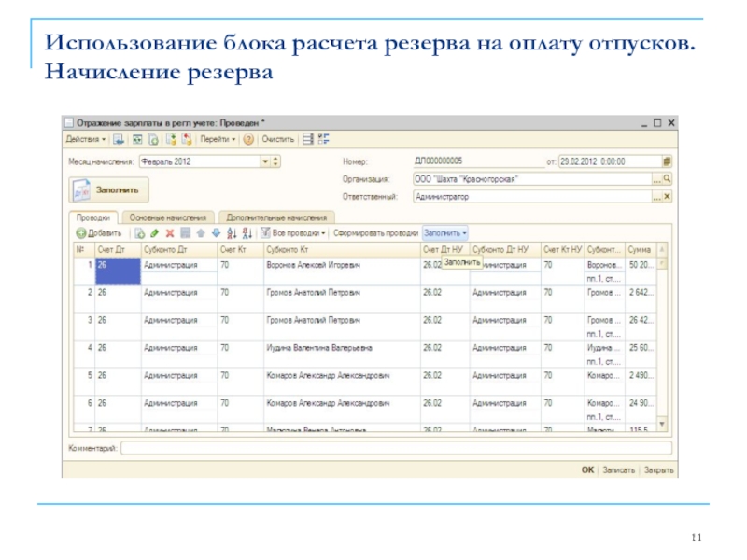Click the magnifier icon beside Организация field
The width and height of the screenshot is (747, 560).
[667, 177]
